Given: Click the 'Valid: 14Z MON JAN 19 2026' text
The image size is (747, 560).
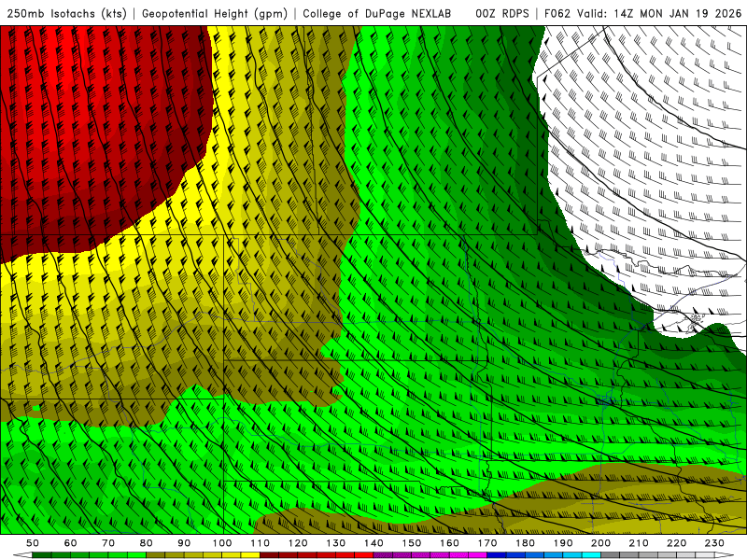Looking at the screenshot, I should coord(659,14).
